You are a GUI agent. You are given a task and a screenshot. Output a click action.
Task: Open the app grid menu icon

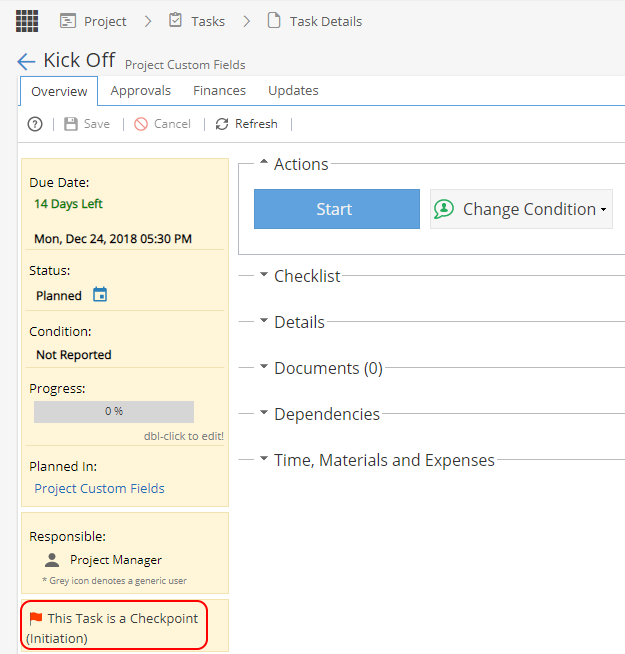pos(27,21)
